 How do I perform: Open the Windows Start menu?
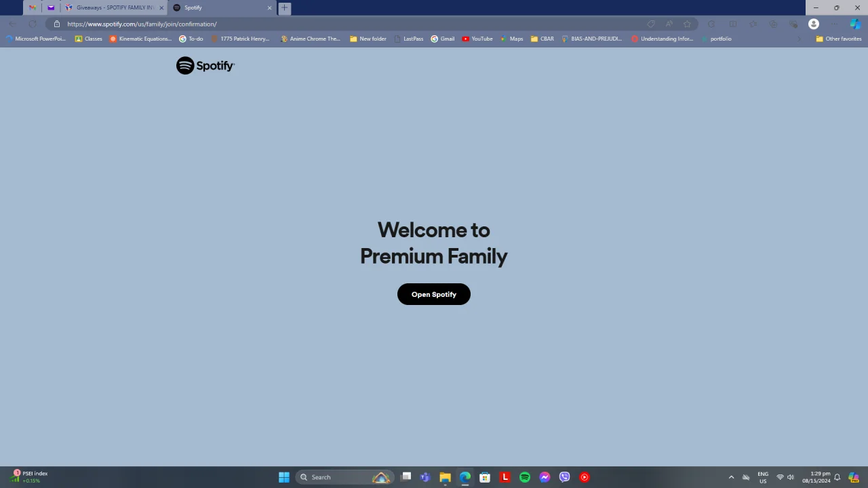click(x=284, y=477)
